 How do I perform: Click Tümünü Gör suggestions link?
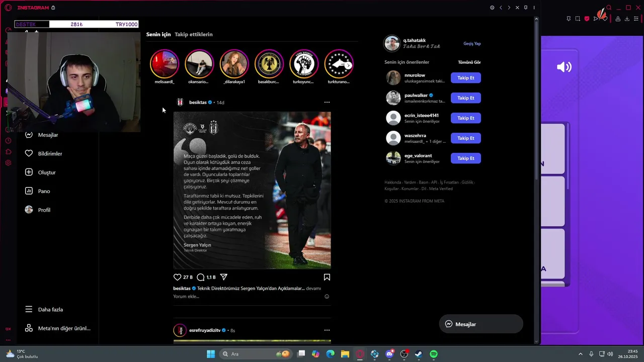[469, 62]
